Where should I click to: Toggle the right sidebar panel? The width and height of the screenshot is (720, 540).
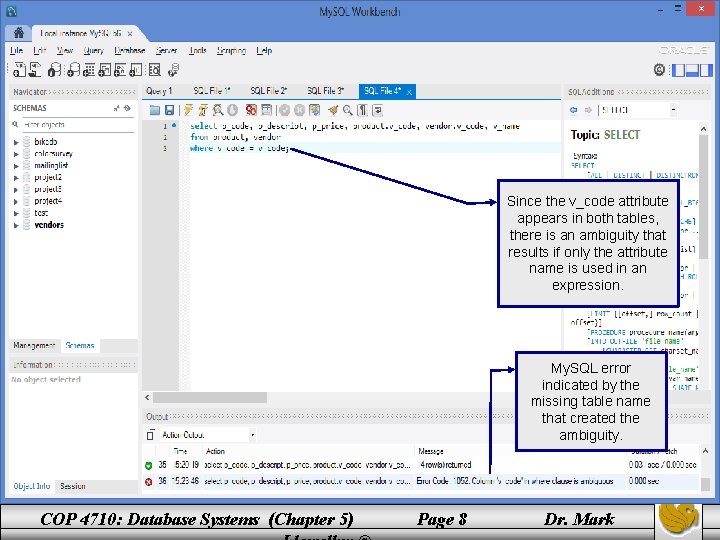click(x=707, y=70)
